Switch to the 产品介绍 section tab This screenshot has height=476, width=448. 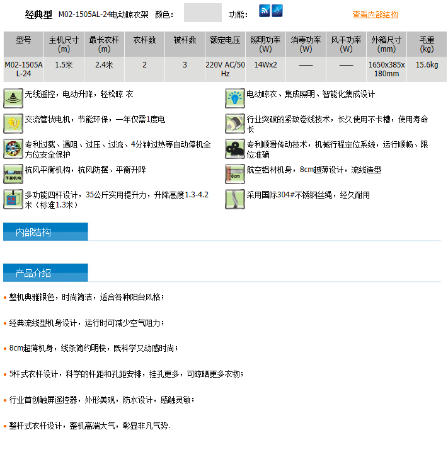tap(45, 272)
